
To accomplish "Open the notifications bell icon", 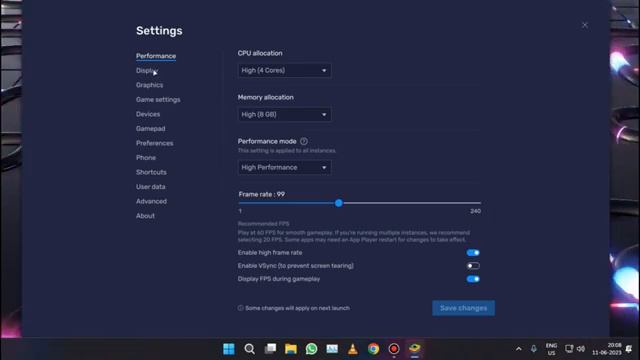I will [629, 349].
